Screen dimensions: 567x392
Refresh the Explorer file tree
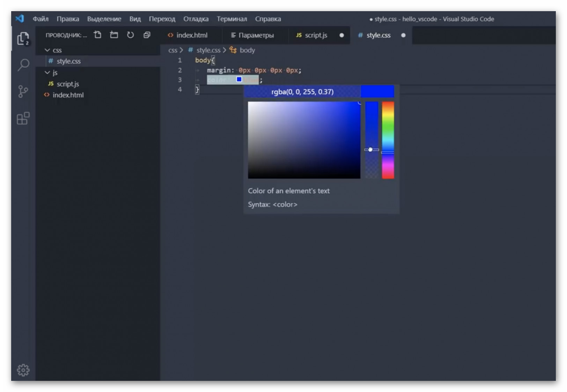click(x=130, y=35)
